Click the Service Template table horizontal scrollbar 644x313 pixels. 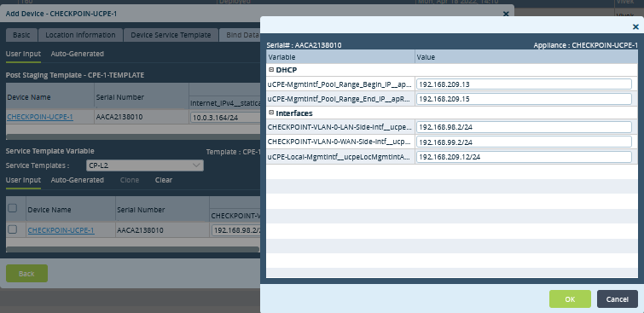pos(133,249)
